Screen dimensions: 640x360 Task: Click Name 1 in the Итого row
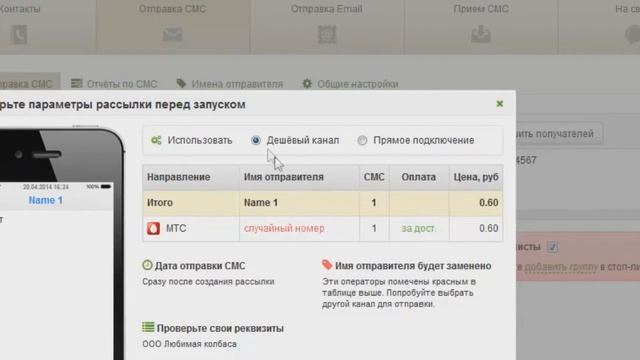261,203
